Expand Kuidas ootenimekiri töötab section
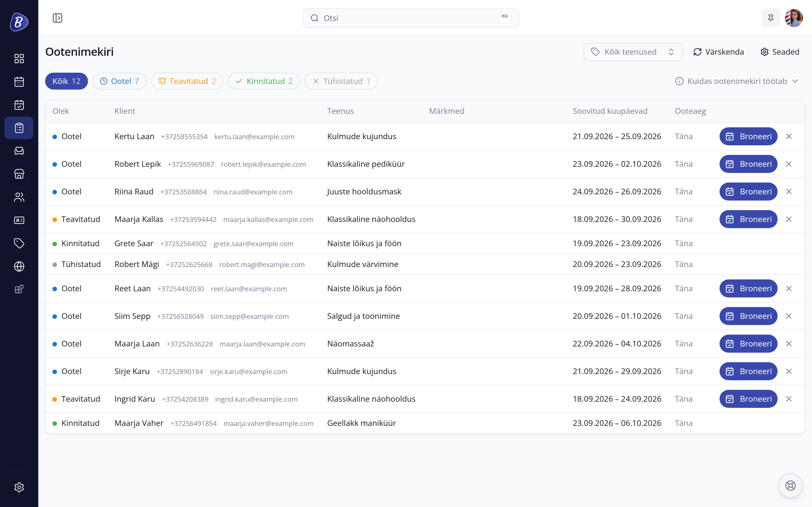812x507 pixels. coord(736,81)
